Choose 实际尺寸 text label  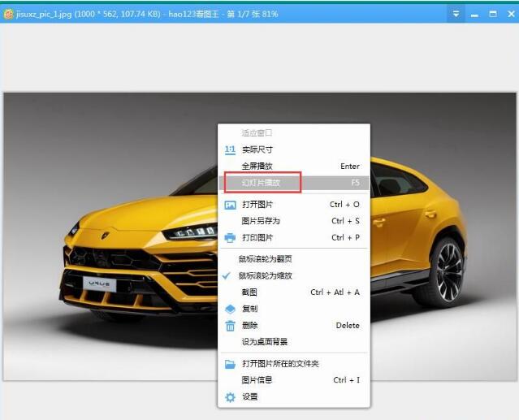click(x=257, y=150)
